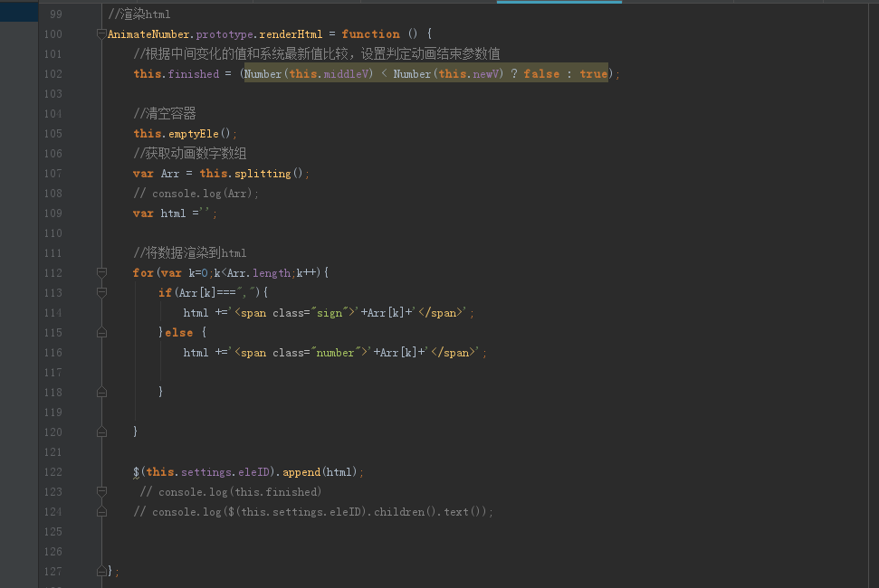This screenshot has height=588, width=879.
Task: Click the function fold end marker on line 127
Action: (101, 571)
